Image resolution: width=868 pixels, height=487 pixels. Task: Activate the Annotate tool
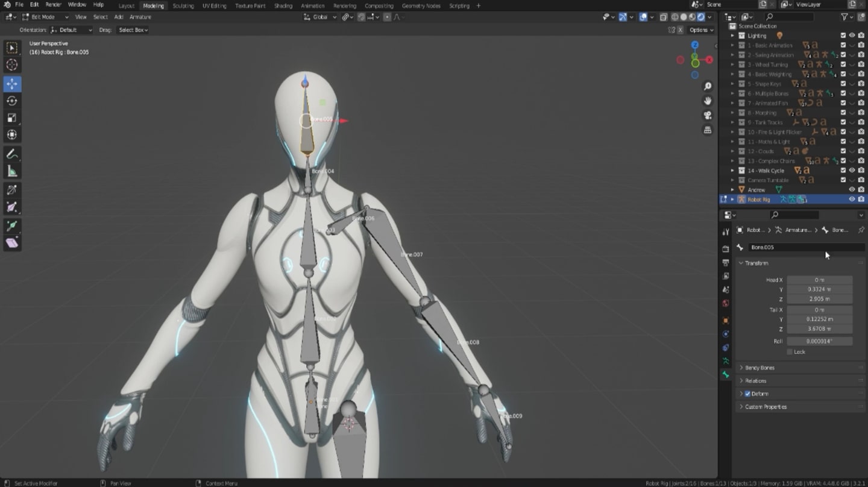(x=12, y=154)
